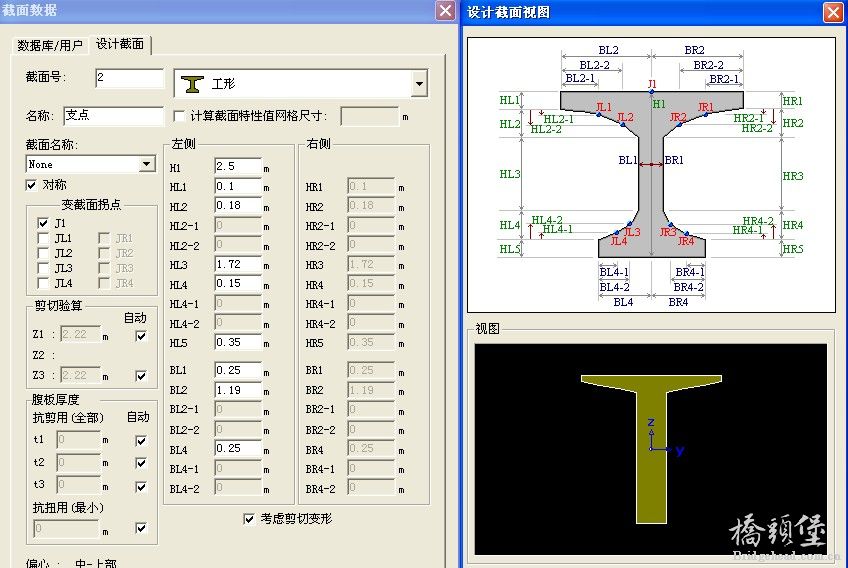Click the 左侧 group label

coord(183,144)
